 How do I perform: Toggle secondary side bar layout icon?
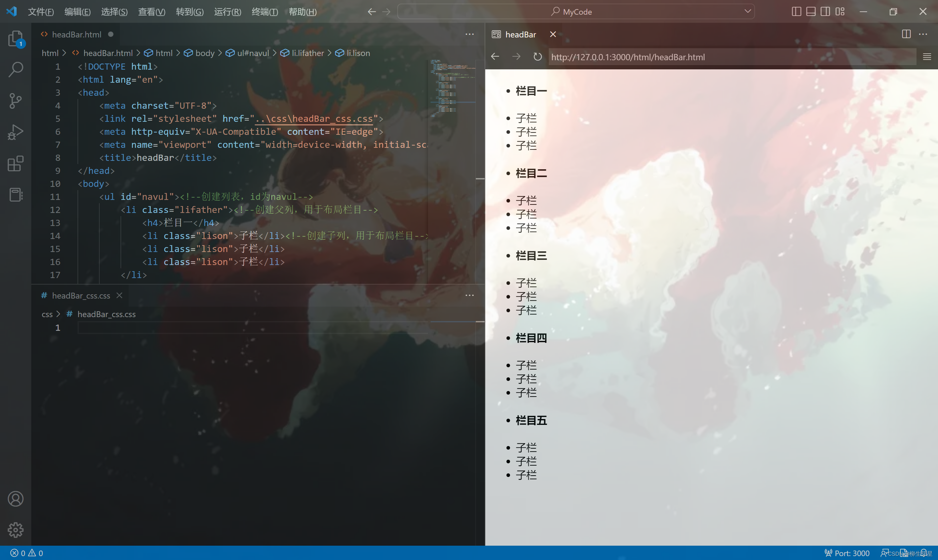(x=825, y=12)
